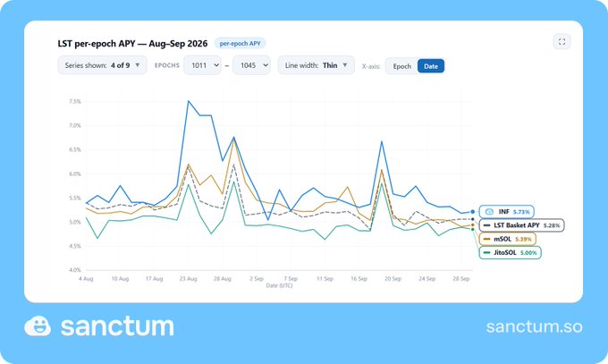Click the 6.0% y-axis label
The height and width of the screenshot is (364, 608).
tap(75, 174)
